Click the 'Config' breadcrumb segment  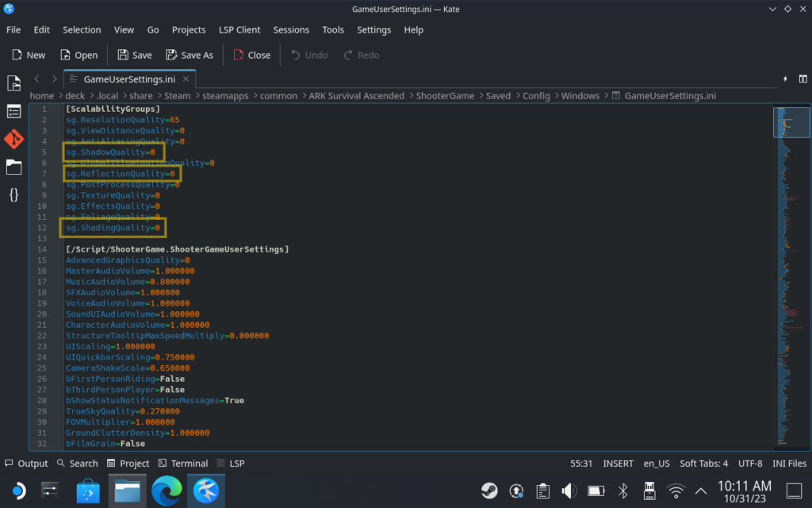pos(536,96)
